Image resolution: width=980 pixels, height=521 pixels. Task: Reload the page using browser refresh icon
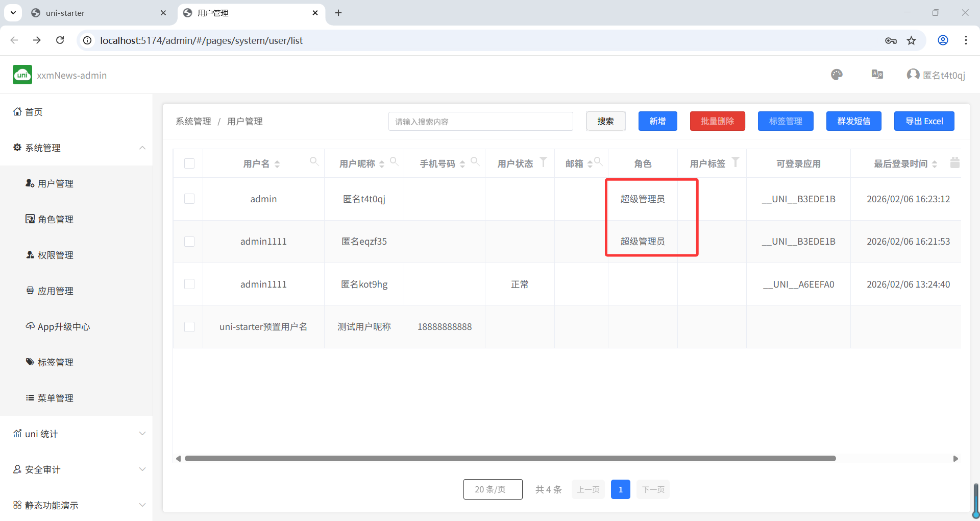(x=60, y=40)
